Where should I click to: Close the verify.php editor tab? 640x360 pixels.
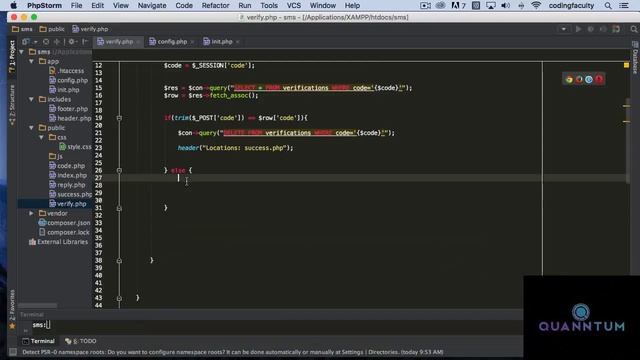pyautogui.click(x=138, y=42)
